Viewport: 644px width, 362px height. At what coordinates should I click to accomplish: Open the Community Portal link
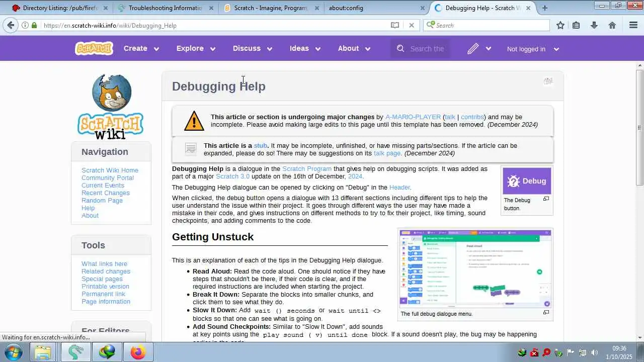point(108,177)
